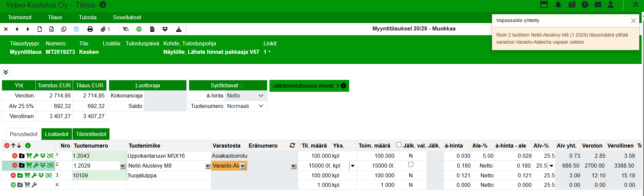Click the Til. määrä field on row 2
Image resolution: width=644 pixels, height=196 pixels.
click(x=315, y=166)
